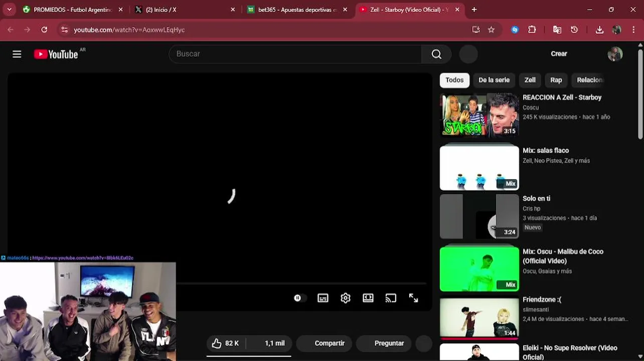This screenshot has width=644, height=361.
Task: Open the browser extensions puzzle icon
Action: coord(532,30)
